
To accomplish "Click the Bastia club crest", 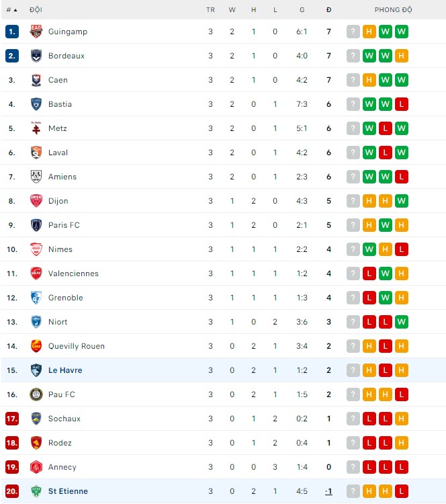I will [x=36, y=104].
